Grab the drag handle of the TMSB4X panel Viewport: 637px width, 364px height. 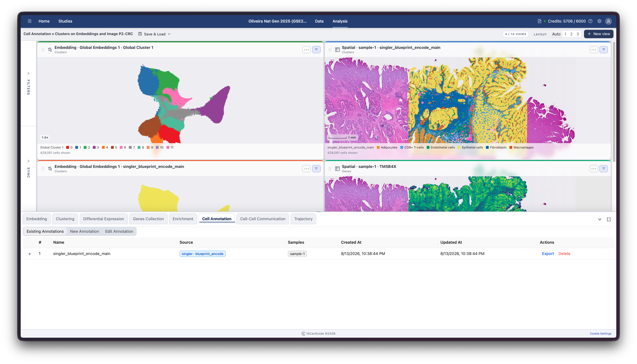pyautogui.click(x=330, y=169)
